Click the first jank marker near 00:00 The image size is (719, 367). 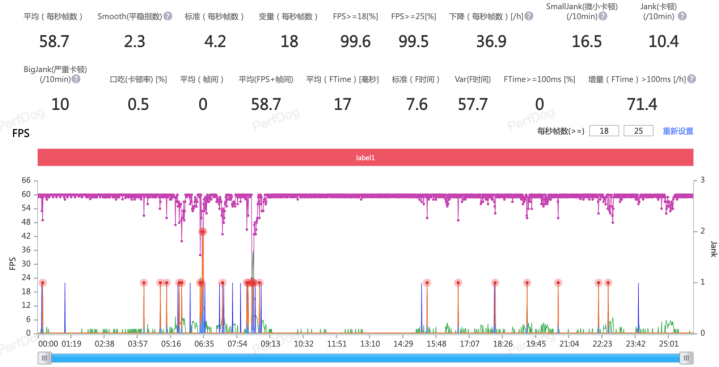click(43, 283)
